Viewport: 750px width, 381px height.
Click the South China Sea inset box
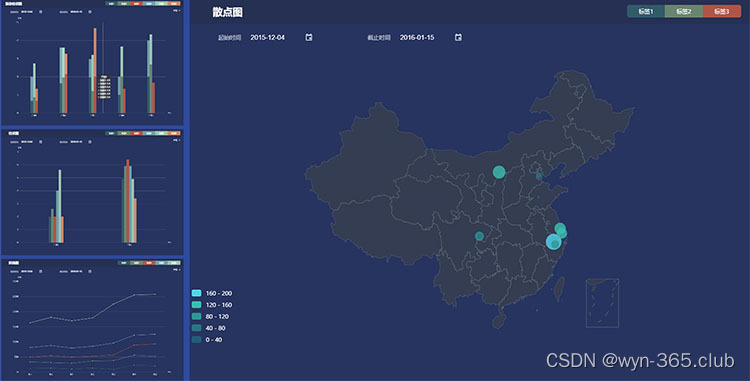tap(602, 303)
